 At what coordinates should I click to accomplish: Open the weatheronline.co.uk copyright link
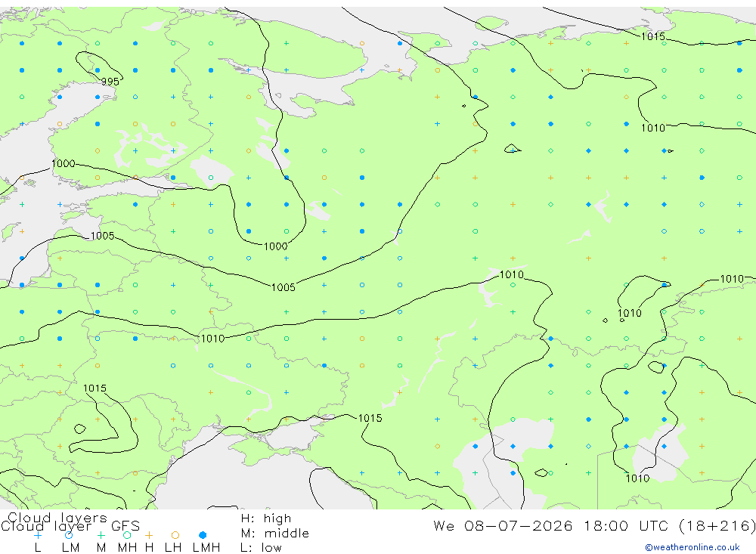tap(692, 547)
